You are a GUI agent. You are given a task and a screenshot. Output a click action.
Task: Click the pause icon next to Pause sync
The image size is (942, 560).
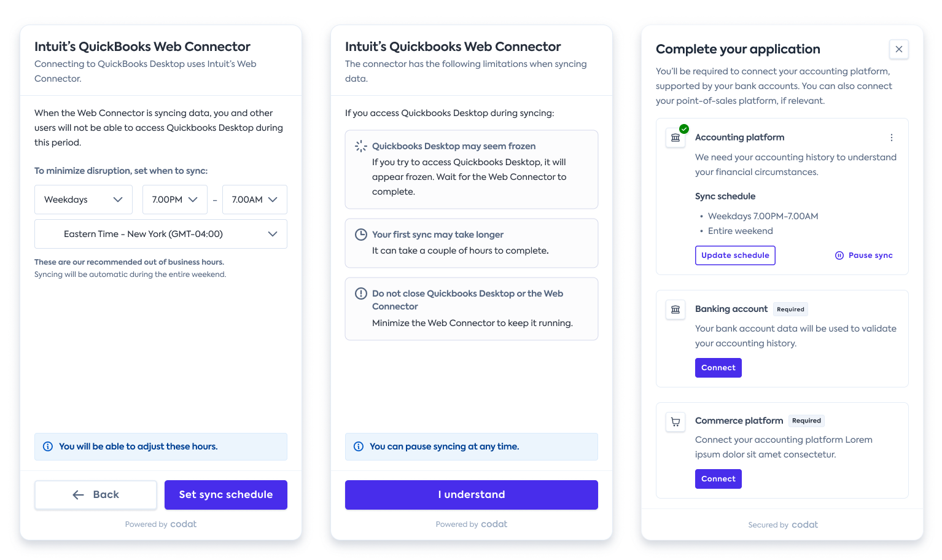pos(839,255)
